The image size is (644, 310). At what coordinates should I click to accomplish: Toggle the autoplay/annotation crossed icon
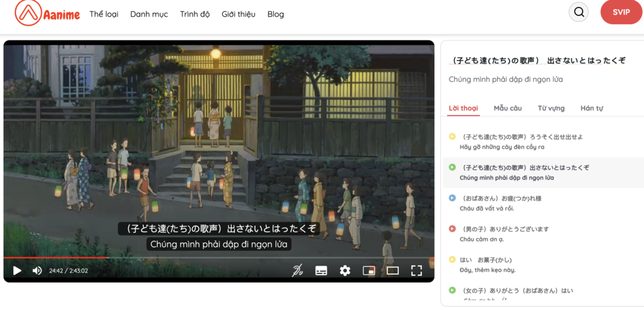tap(298, 271)
